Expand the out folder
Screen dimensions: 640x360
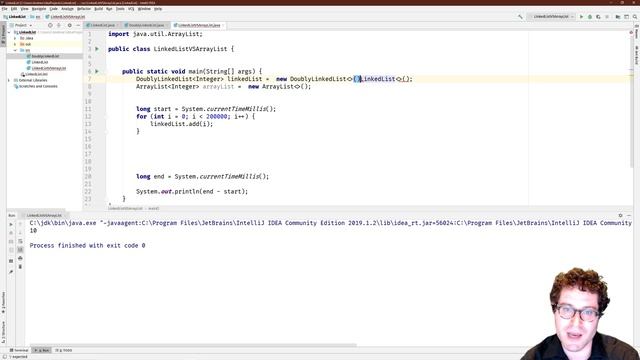[15, 44]
